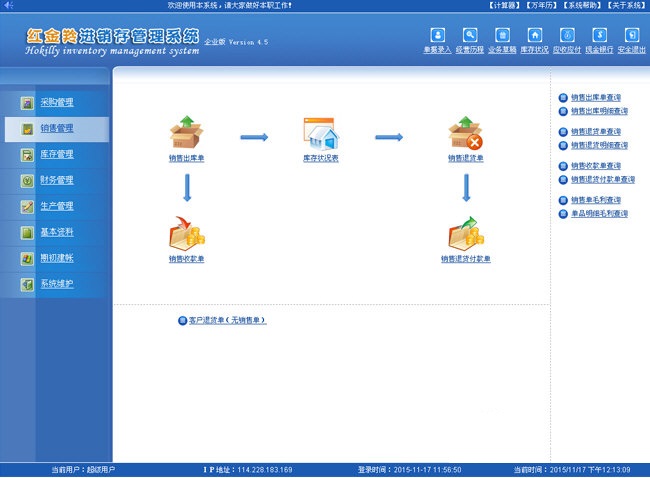Click the 生产管理 sidebar icon
The width and height of the screenshot is (650, 478).
point(27,206)
